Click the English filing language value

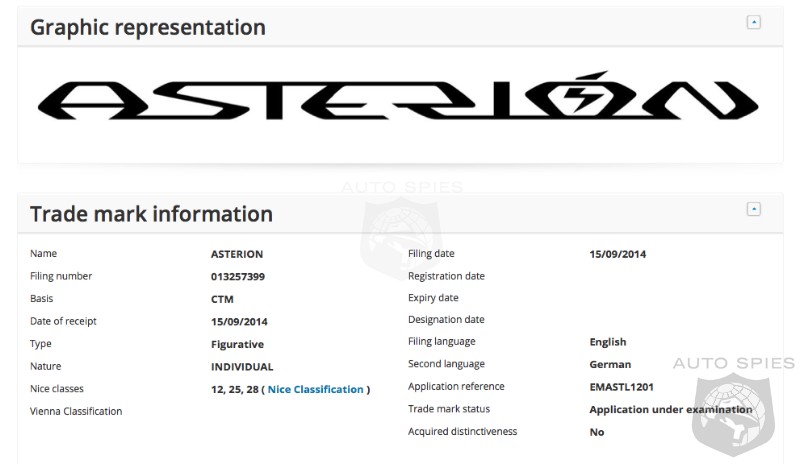click(608, 342)
